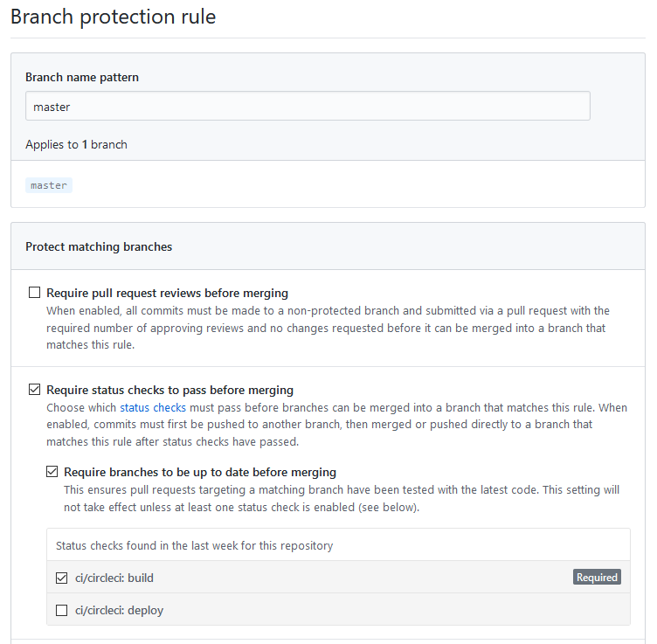
Task: Click the 'Require pull request reviews before merging' label
Action: 167,293
